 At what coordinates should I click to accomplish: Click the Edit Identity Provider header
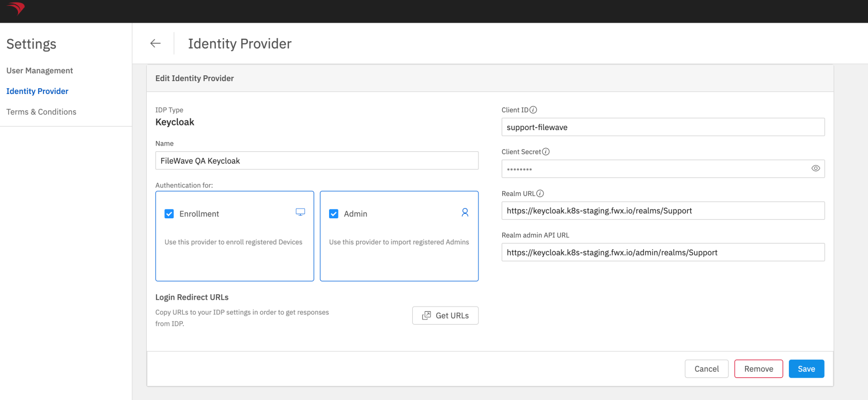point(194,78)
